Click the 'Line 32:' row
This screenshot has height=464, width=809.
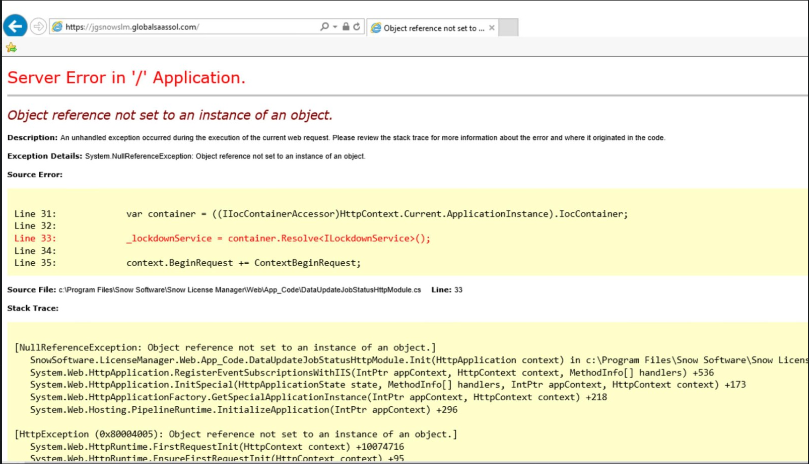(35, 226)
